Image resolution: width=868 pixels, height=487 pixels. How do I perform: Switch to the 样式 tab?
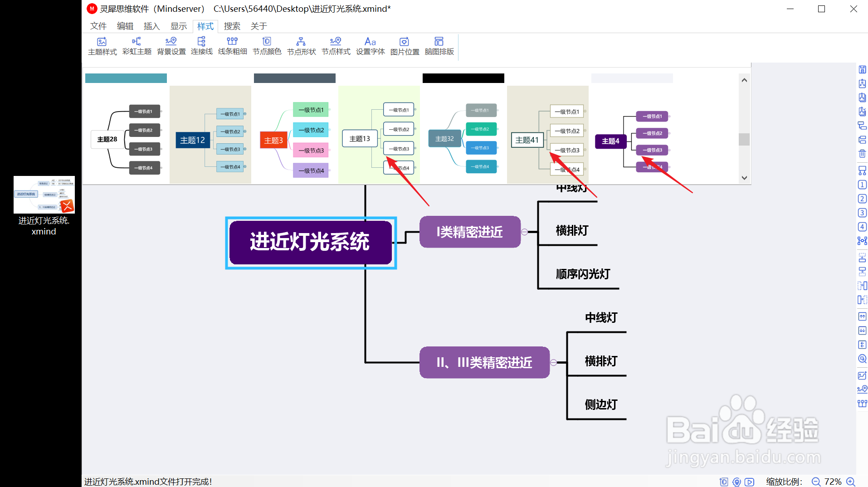(x=205, y=26)
